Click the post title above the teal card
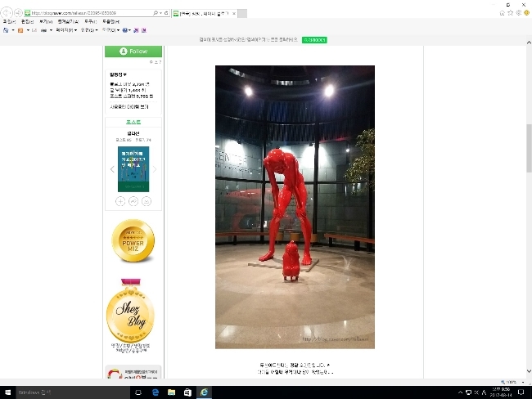This screenshot has width=532, height=399. (x=133, y=133)
